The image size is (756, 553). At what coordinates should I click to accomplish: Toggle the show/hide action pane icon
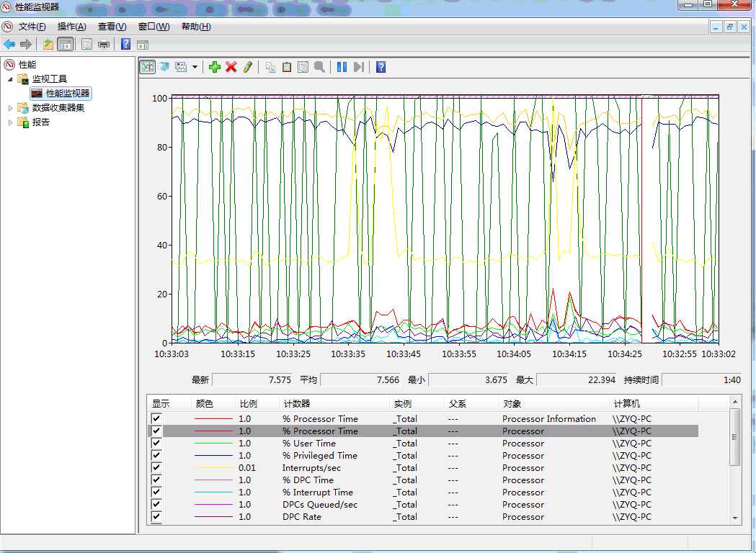[x=142, y=45]
